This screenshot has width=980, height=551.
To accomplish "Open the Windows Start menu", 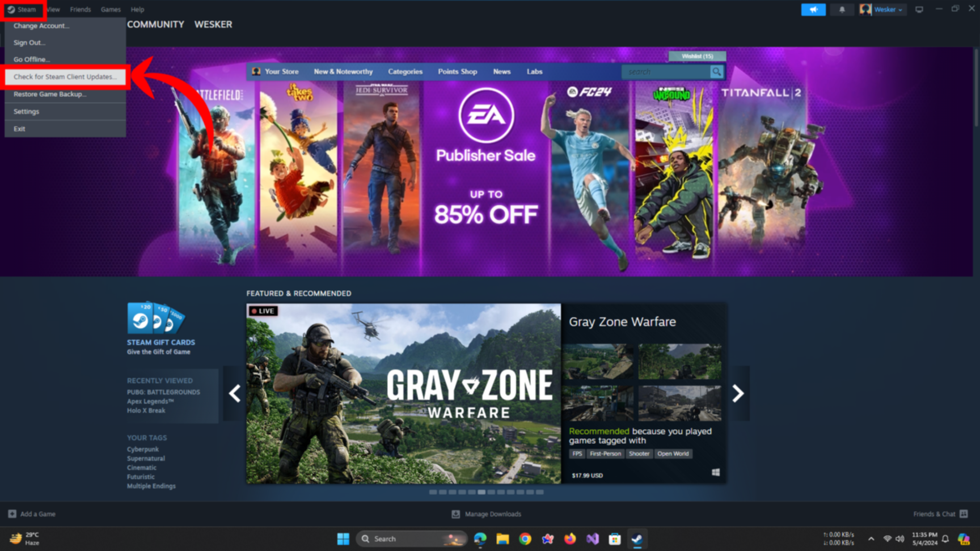I will [343, 539].
